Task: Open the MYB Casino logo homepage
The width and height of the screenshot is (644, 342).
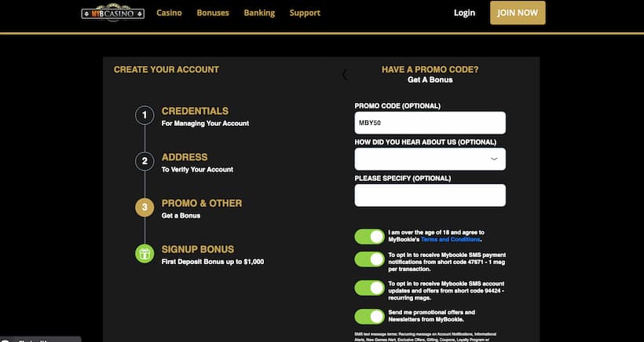Action: [113, 13]
